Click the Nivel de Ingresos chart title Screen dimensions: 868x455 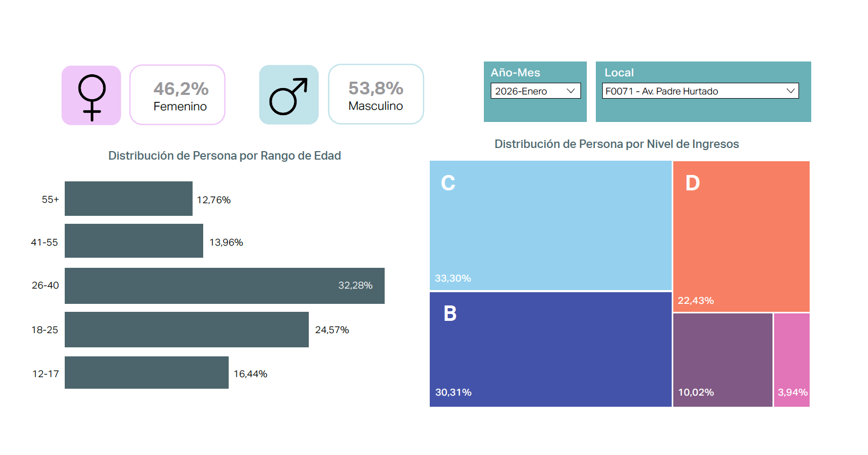click(617, 144)
